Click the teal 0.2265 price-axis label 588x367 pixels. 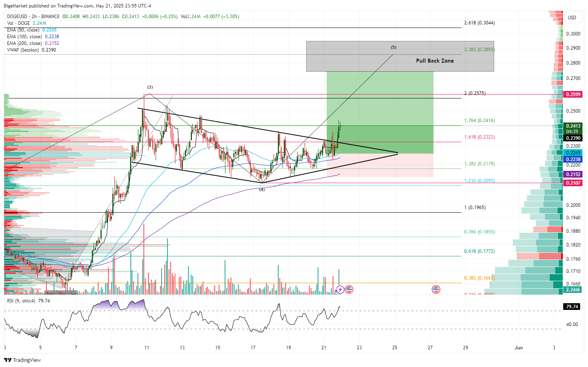click(573, 153)
